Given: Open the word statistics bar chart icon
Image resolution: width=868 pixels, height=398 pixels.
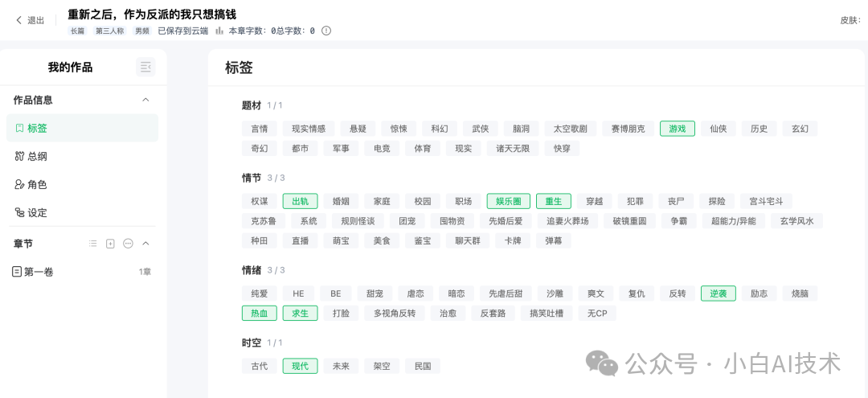Looking at the screenshot, I should coord(219,31).
